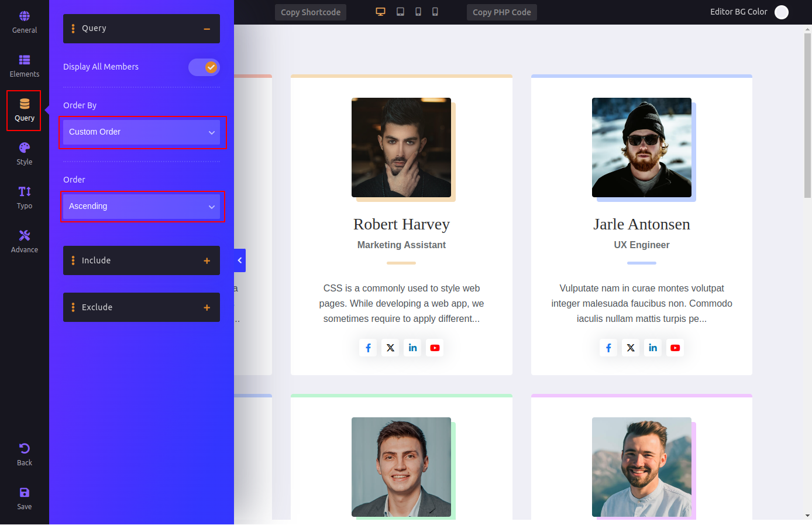812x525 pixels.
Task: Open the Order By dropdown
Action: tap(142, 132)
